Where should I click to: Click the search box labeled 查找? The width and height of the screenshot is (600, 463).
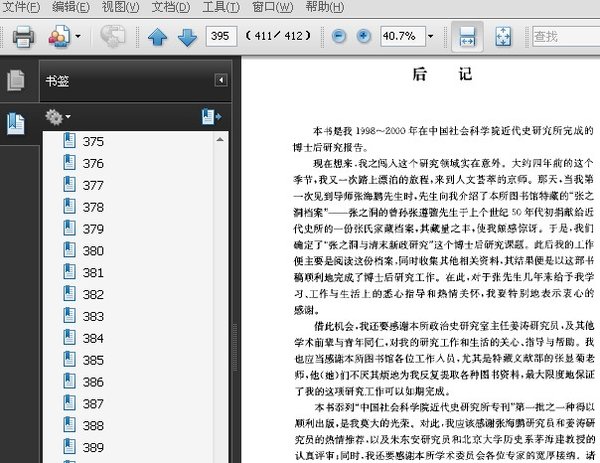(x=566, y=36)
